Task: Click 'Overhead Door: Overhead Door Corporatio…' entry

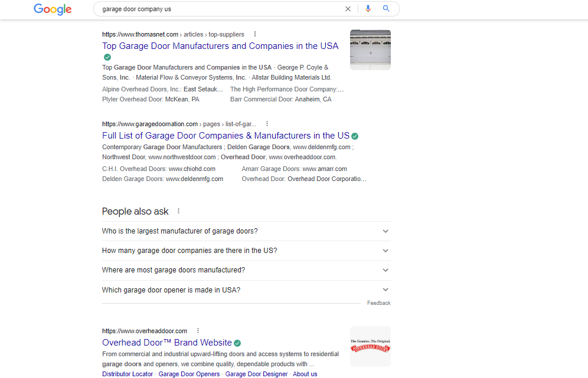Action: [304, 179]
